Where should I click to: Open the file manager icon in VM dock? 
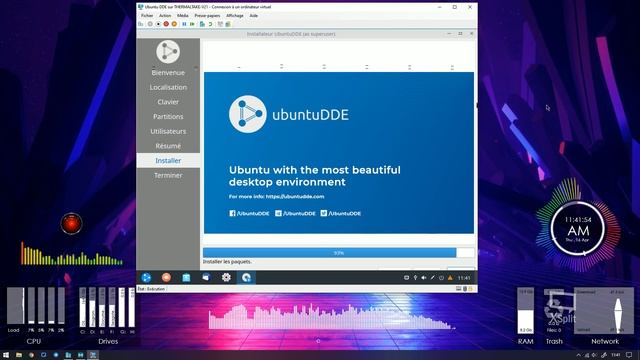tap(206, 278)
